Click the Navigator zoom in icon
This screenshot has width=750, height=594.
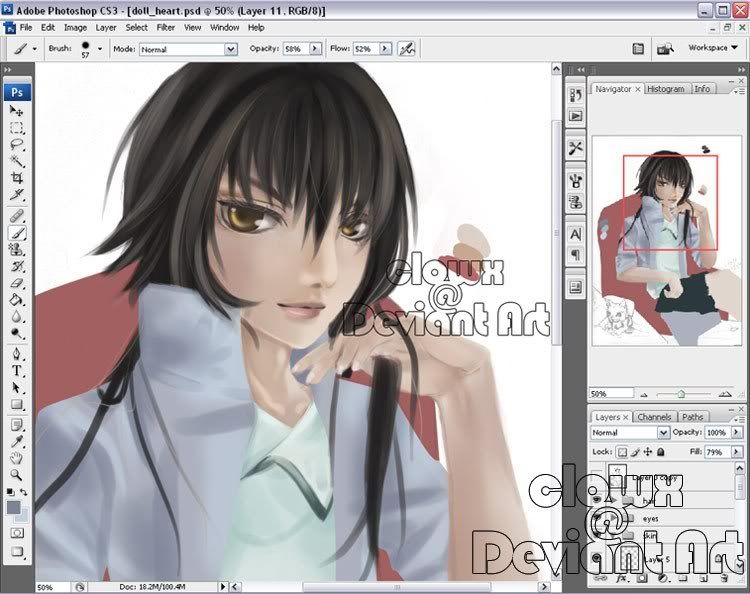coord(725,394)
